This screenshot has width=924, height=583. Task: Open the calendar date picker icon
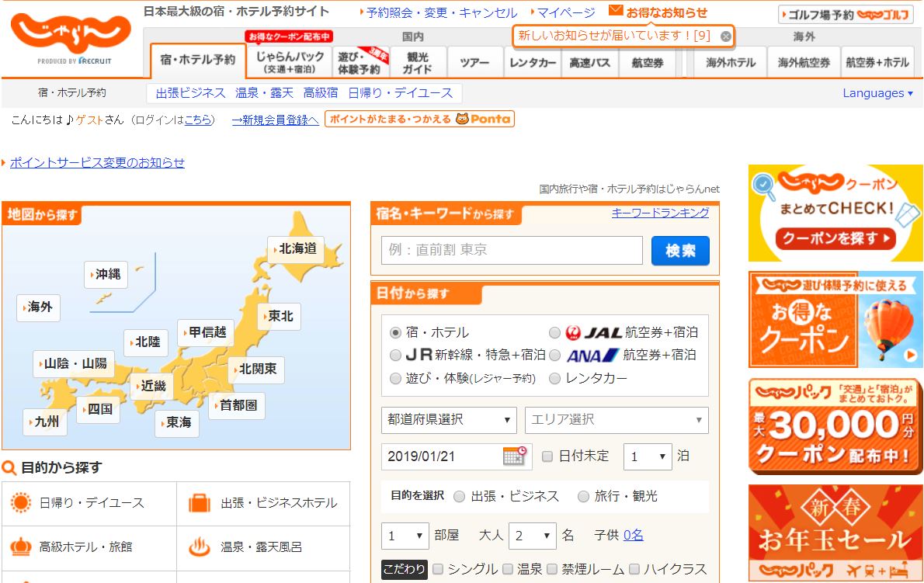[514, 456]
